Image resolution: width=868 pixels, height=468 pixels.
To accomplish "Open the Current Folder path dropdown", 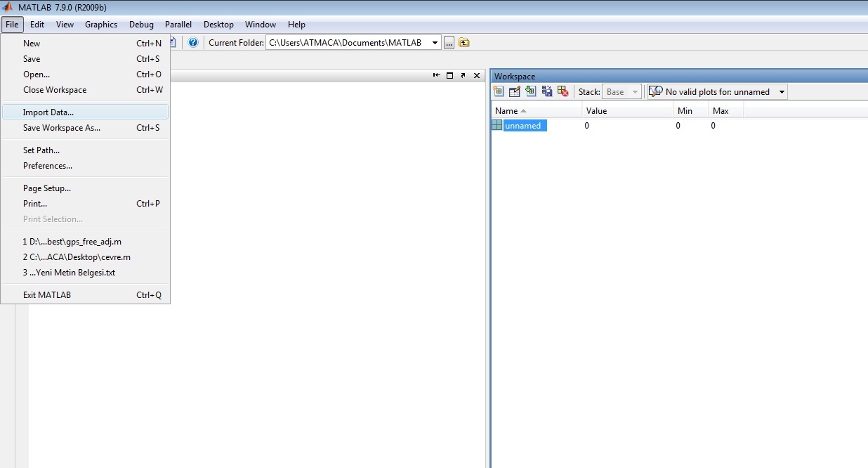I will click(x=435, y=42).
